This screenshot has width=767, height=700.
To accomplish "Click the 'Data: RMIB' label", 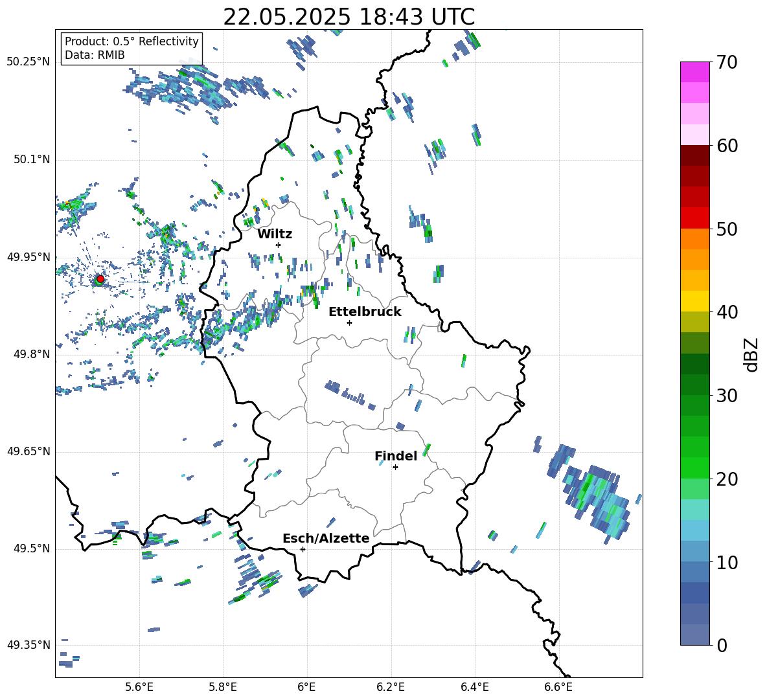I will [95, 55].
